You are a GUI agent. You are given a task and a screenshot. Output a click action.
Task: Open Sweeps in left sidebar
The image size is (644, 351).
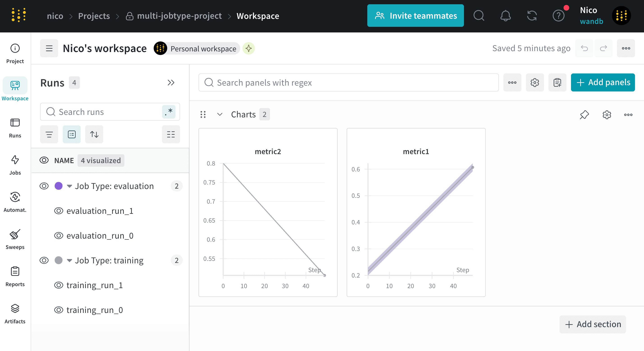pyautogui.click(x=15, y=239)
